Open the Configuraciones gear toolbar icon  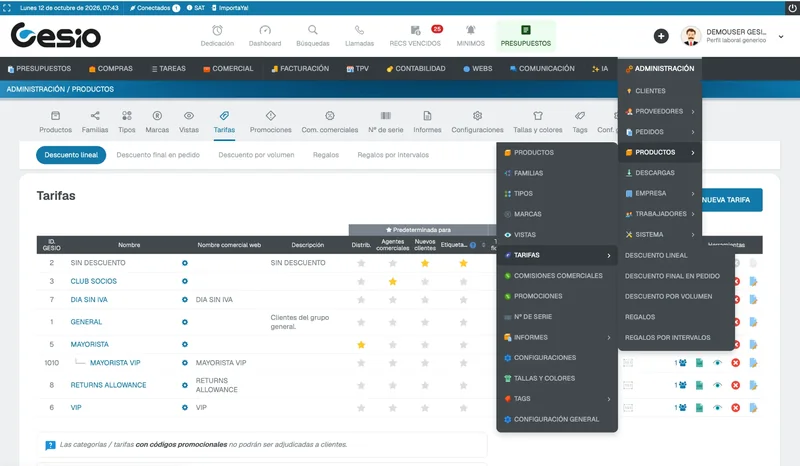[477, 116]
